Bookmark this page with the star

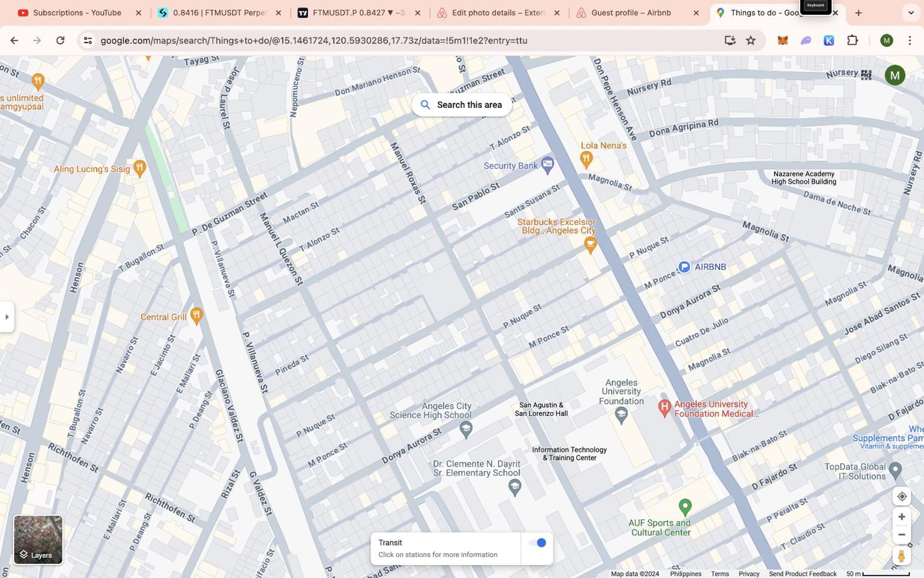(751, 40)
